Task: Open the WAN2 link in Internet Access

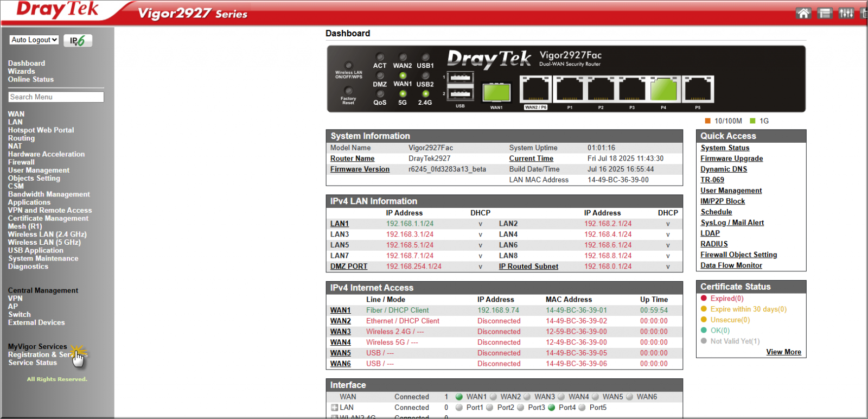Action: pyautogui.click(x=341, y=321)
